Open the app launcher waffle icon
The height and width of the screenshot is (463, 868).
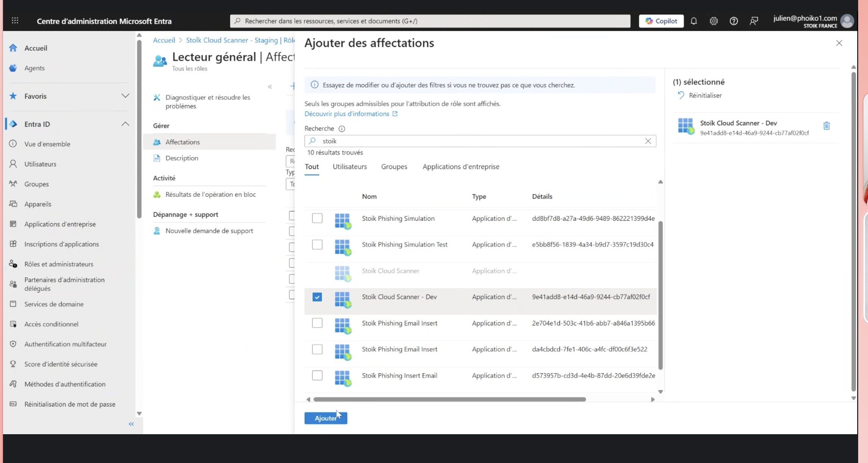pos(15,21)
